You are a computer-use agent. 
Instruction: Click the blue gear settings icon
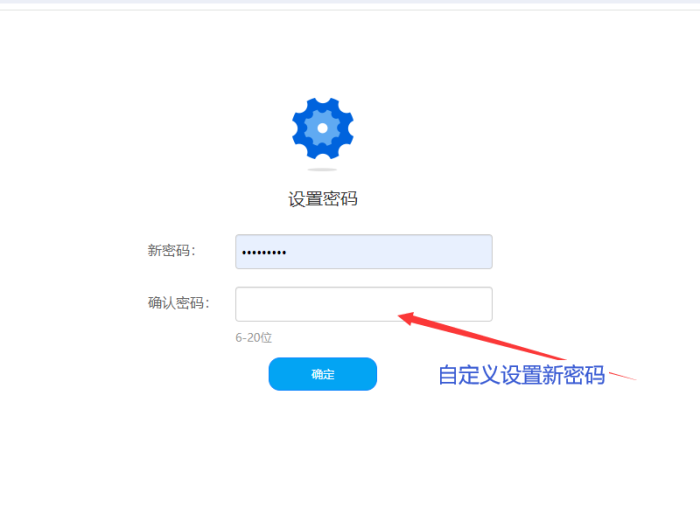tap(322, 129)
